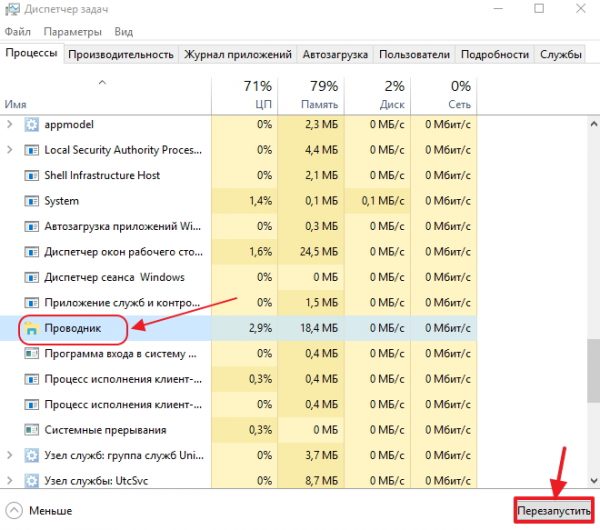Click the 3,7 МБ memory value

coord(322,455)
